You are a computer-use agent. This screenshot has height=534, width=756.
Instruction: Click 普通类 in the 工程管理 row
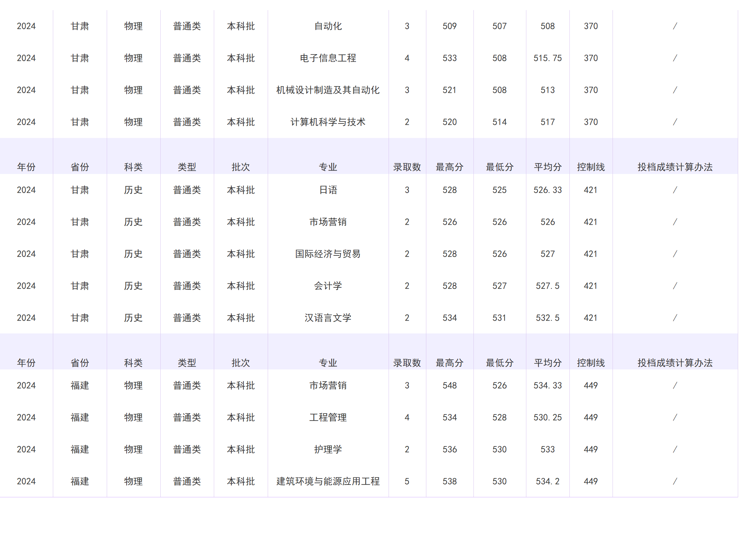[x=187, y=418]
